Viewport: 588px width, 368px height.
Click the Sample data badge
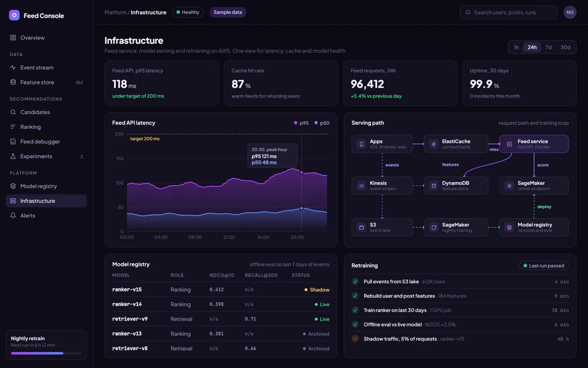tap(228, 12)
